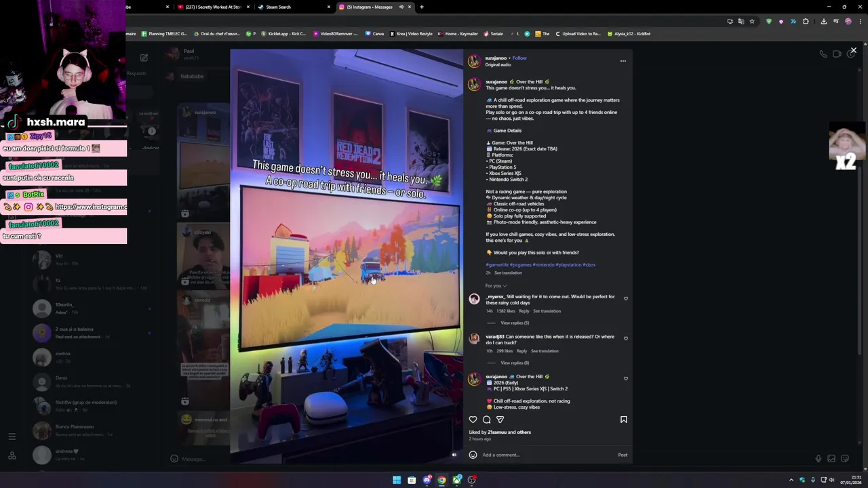Open 21samuu liked-by profile
This screenshot has width=868, height=488.
pyautogui.click(x=497, y=432)
